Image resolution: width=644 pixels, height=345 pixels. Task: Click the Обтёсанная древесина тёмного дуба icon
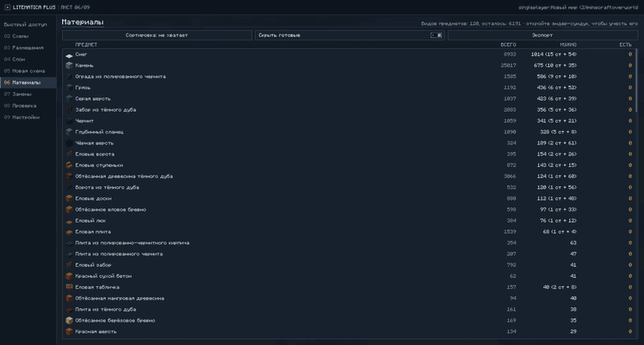[x=69, y=177]
